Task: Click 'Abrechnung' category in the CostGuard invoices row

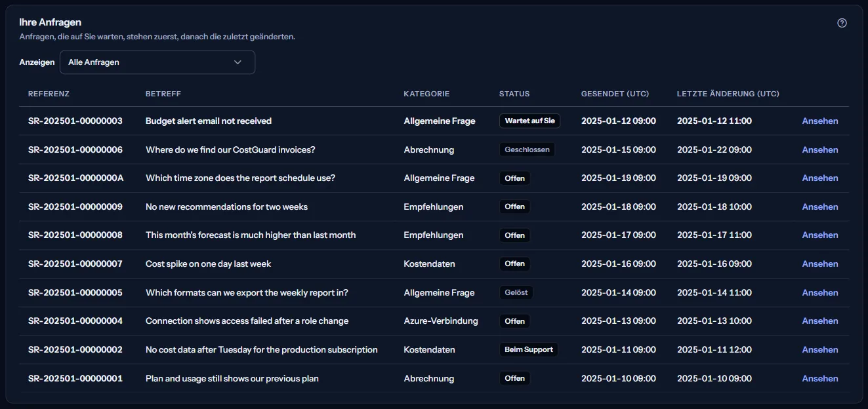Action: click(429, 149)
